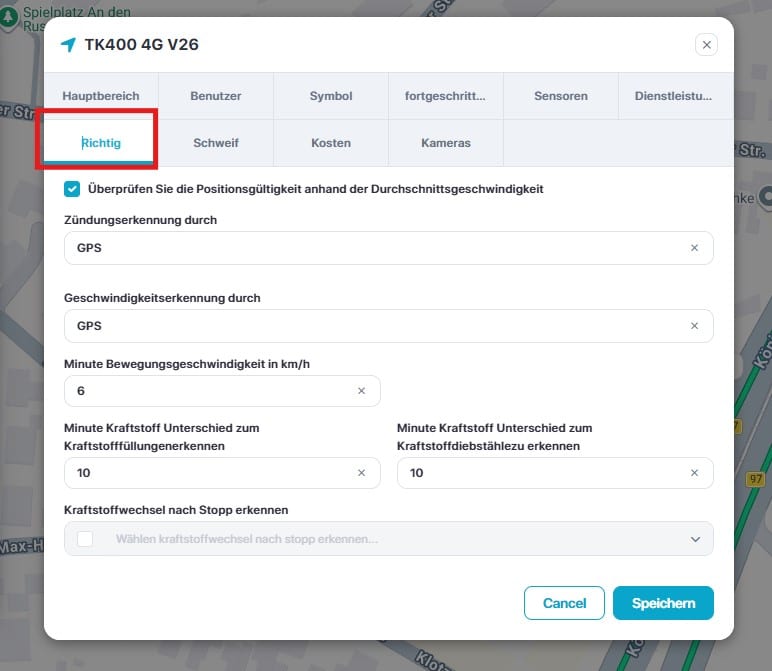772x671 pixels.
Task: Tick the checkbox in Kraftstoffwechsel dropdown
Action: pyautogui.click(x=85, y=539)
